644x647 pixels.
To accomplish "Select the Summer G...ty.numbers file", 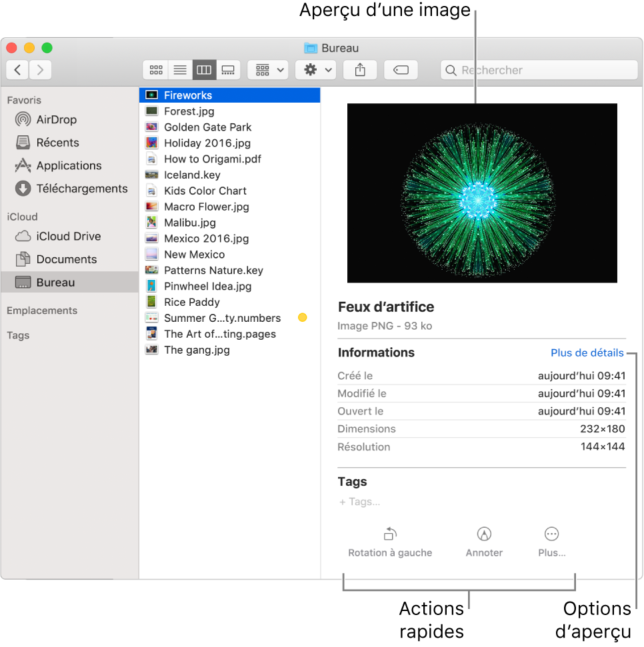I will click(x=229, y=318).
